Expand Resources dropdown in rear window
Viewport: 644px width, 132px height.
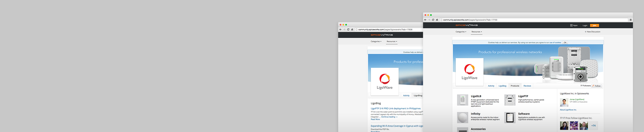click(392, 41)
